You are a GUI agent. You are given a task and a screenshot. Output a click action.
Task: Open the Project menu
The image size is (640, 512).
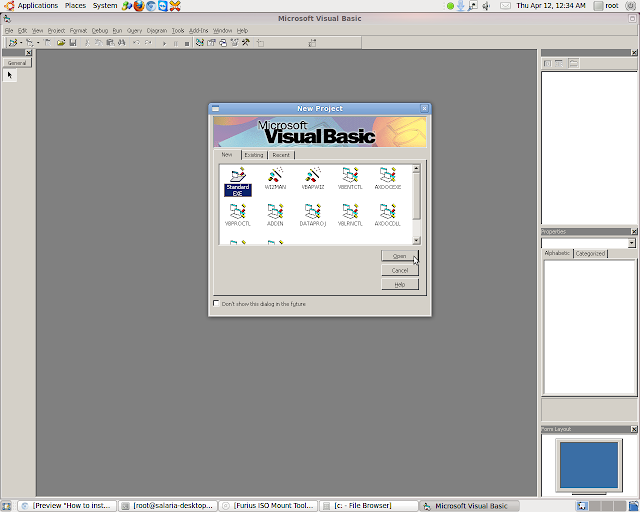56,31
